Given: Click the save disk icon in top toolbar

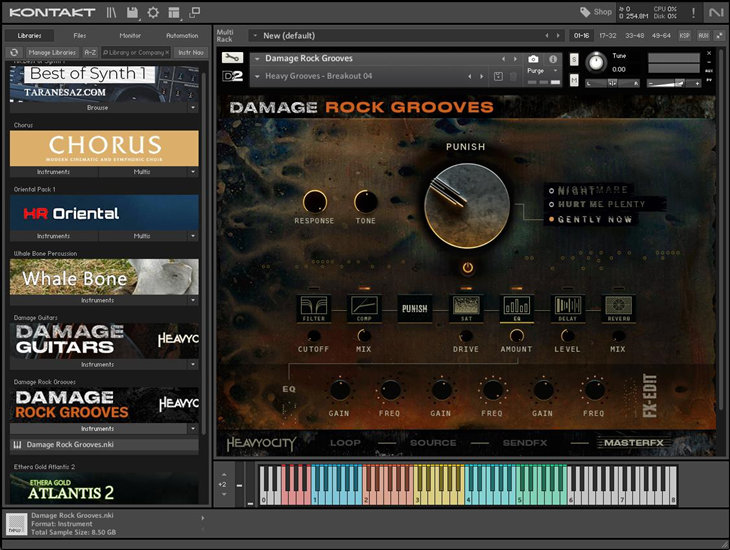Looking at the screenshot, I should click(132, 12).
